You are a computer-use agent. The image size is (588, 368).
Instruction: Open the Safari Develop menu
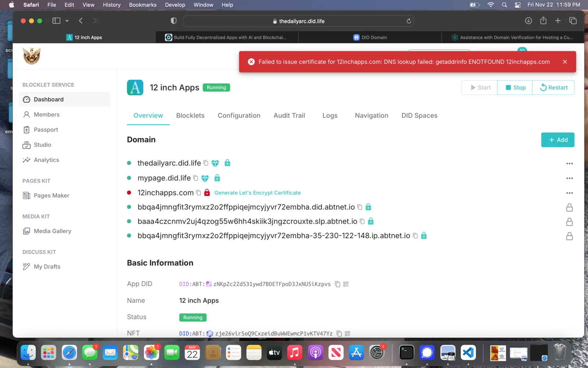[x=175, y=5]
